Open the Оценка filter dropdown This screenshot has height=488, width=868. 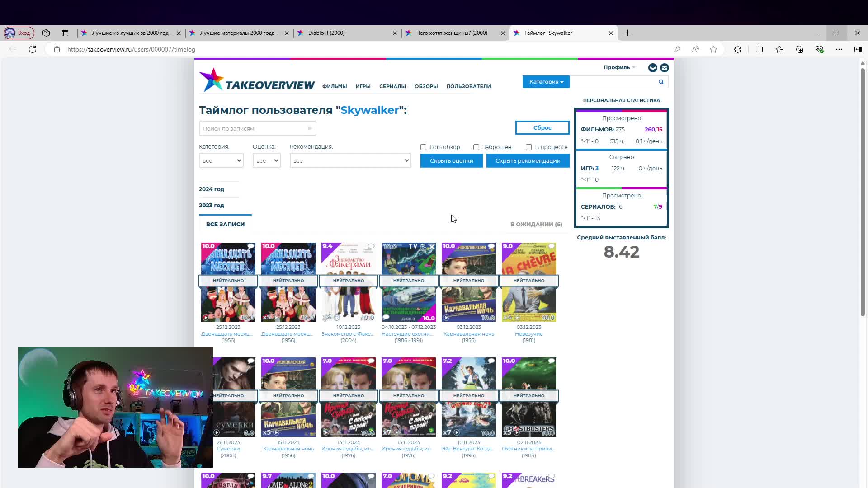(x=266, y=160)
